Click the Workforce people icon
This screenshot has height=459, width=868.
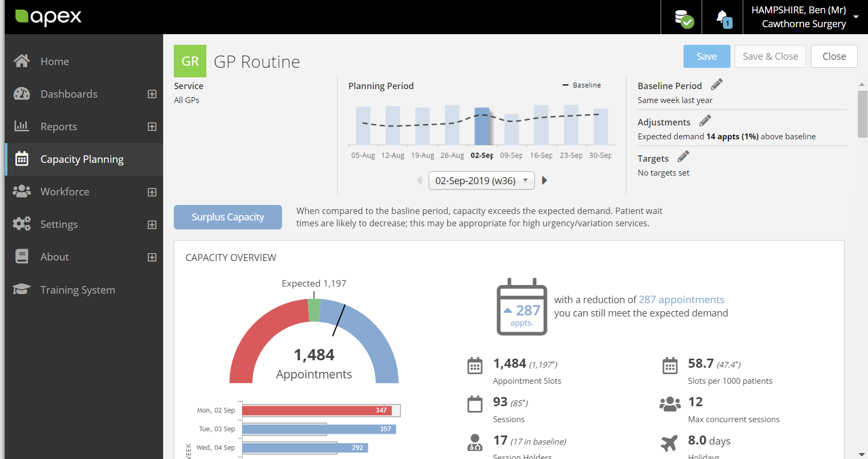[x=22, y=192]
